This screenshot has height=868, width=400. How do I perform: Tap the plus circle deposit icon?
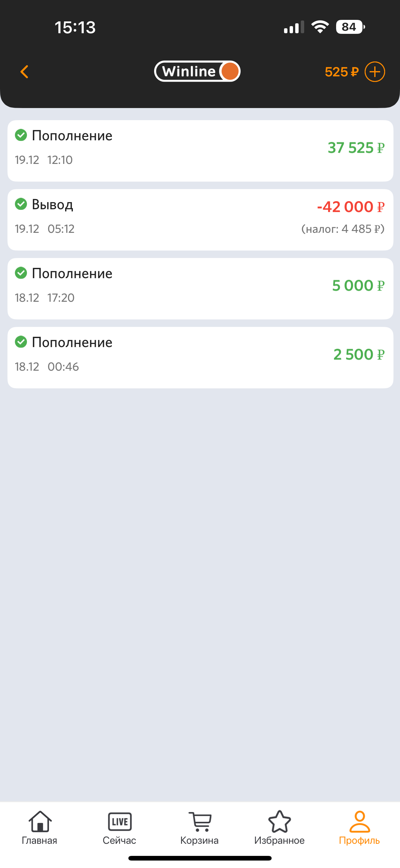pyautogui.click(x=375, y=72)
